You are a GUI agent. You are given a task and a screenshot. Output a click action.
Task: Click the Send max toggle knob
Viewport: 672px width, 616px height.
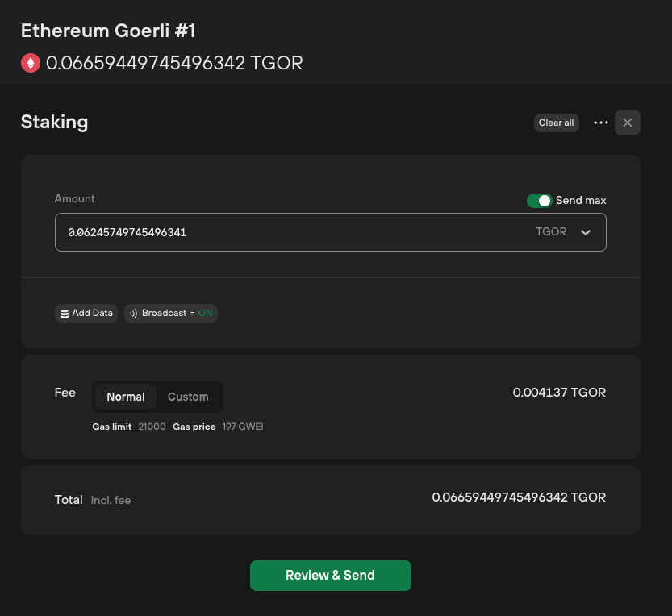pyautogui.click(x=544, y=200)
